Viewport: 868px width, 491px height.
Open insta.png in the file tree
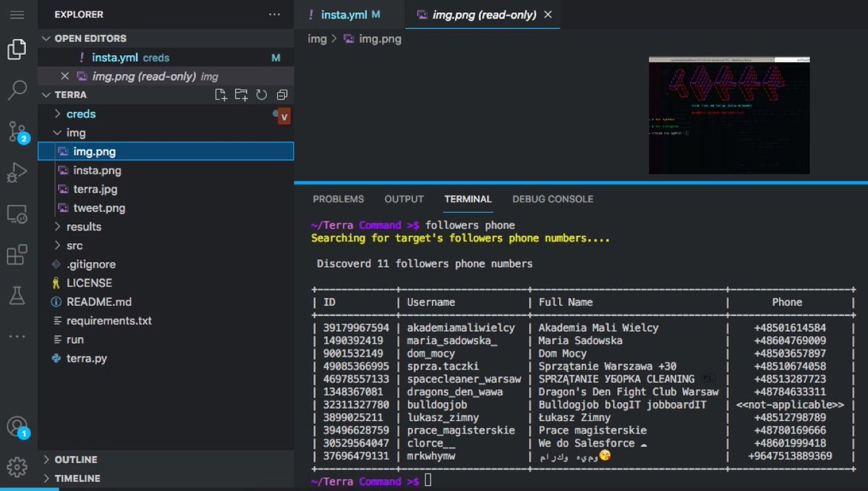(166, 170)
